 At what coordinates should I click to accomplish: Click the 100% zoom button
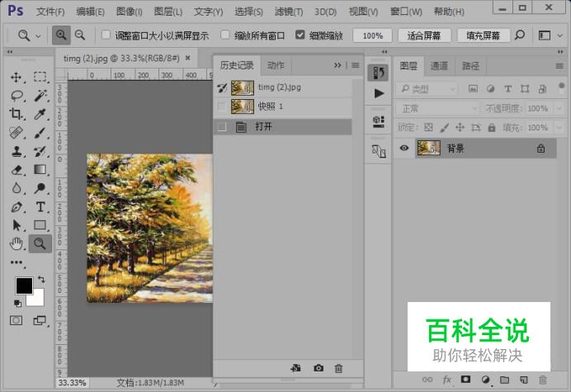click(x=372, y=35)
